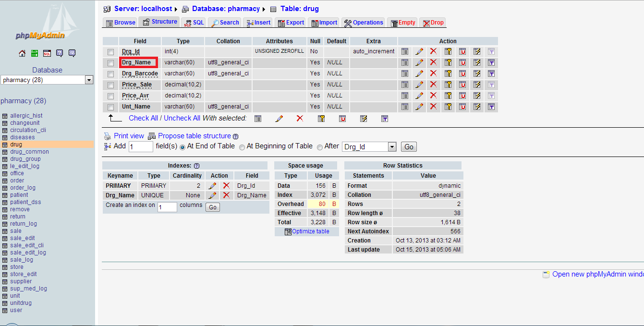The width and height of the screenshot is (644, 326).
Task: Click the unique index icon for Unt_Name
Action: pos(462,107)
